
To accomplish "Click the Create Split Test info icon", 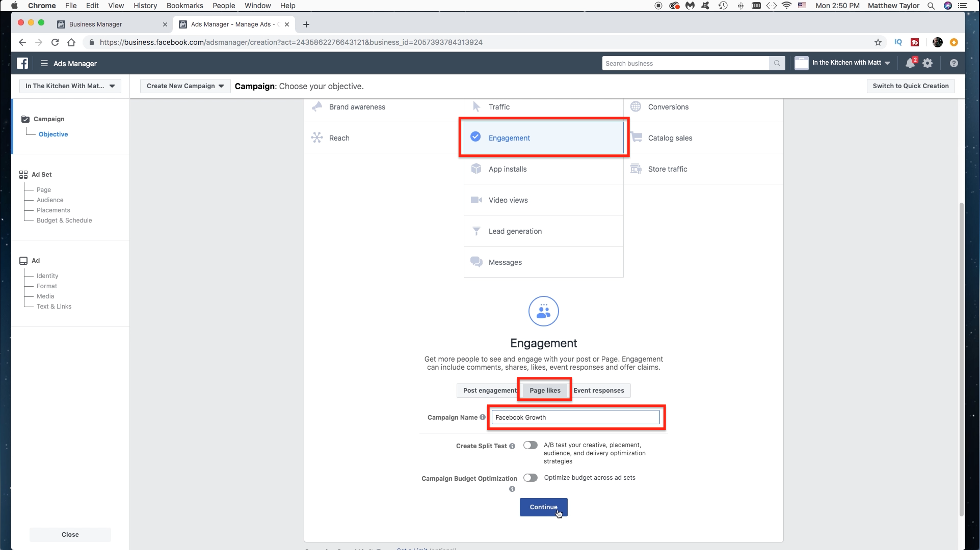I will tap(512, 446).
